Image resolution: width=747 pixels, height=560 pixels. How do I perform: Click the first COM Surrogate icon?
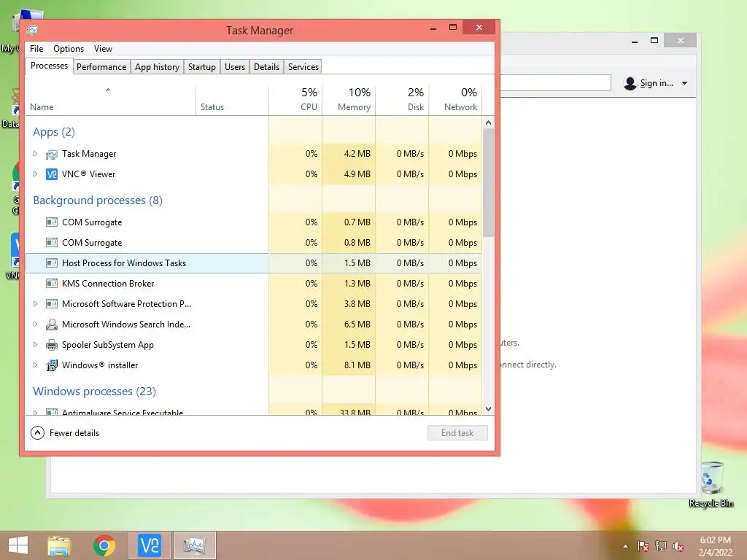click(x=52, y=222)
